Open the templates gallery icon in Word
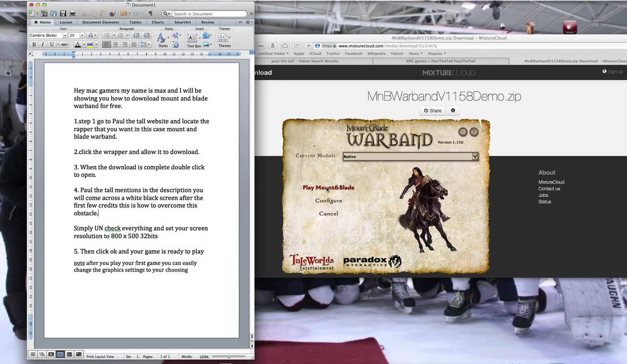The width and height of the screenshot is (627, 364). coord(44,14)
